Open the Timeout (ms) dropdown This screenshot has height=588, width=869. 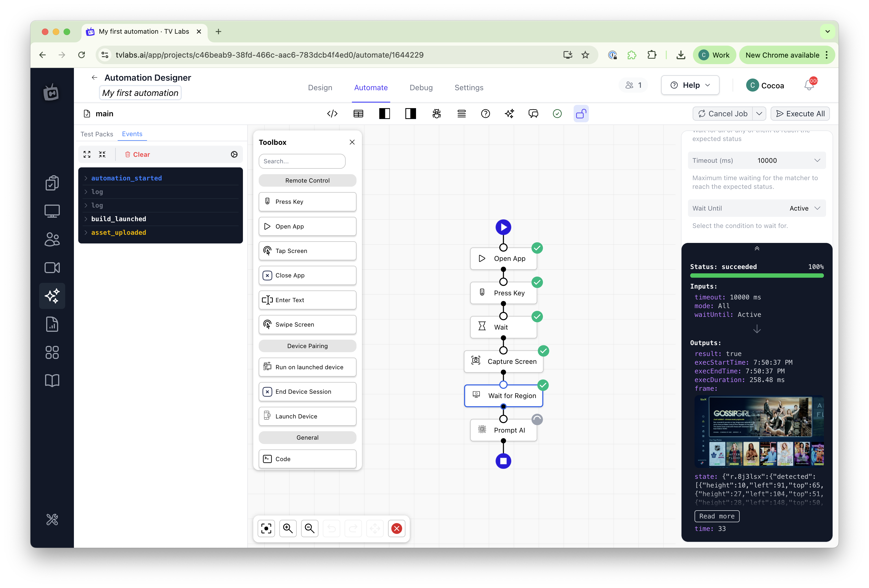coord(757,160)
